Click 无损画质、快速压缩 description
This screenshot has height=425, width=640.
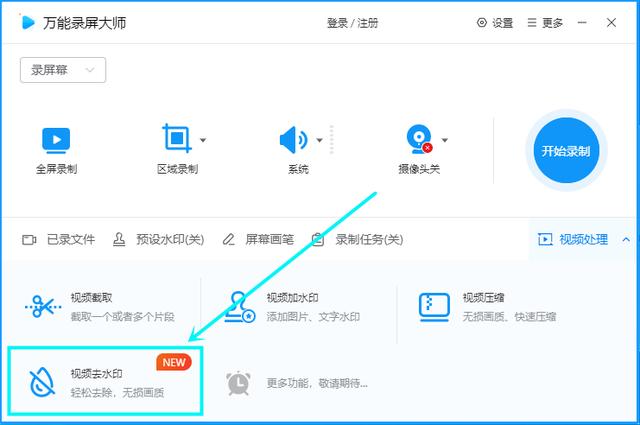pyautogui.click(x=509, y=317)
